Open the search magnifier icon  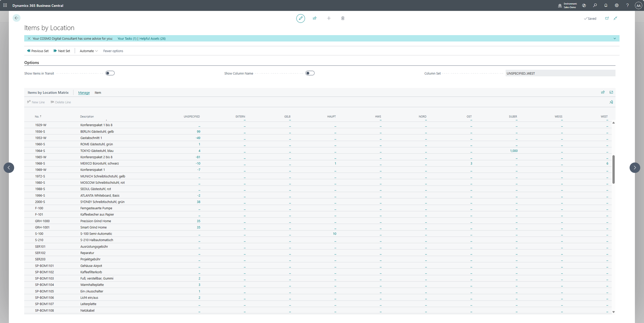point(595,5)
